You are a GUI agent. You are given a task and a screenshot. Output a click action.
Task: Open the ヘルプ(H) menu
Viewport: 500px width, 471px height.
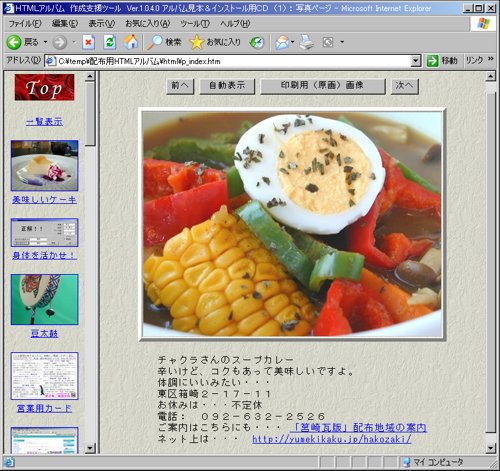(235, 24)
